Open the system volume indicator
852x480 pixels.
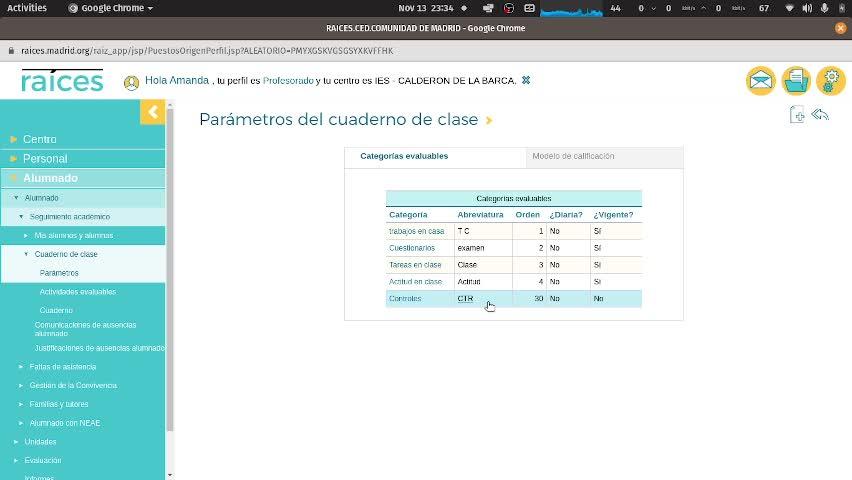click(807, 8)
